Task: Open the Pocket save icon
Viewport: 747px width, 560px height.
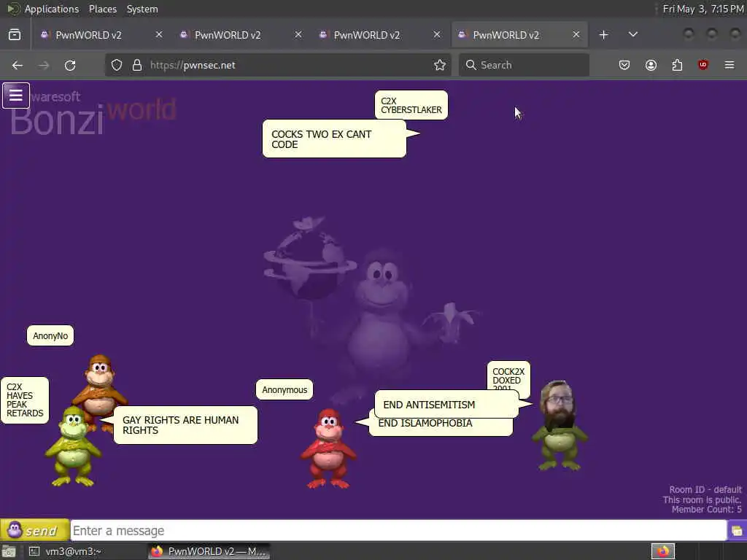Action: (624, 65)
